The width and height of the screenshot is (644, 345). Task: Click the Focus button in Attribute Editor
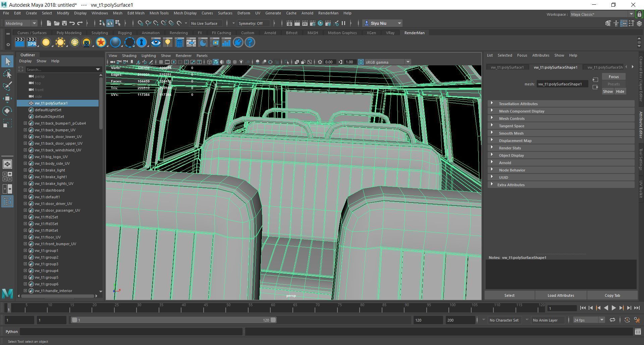pos(613,77)
